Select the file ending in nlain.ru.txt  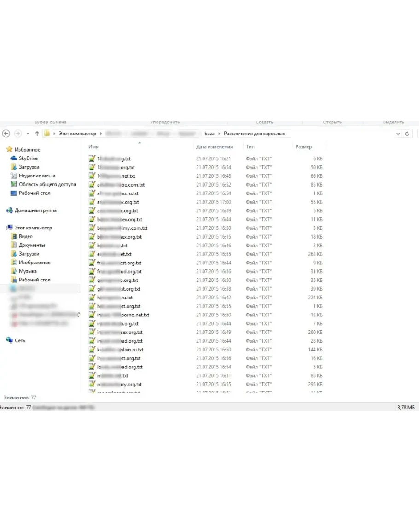point(121,350)
